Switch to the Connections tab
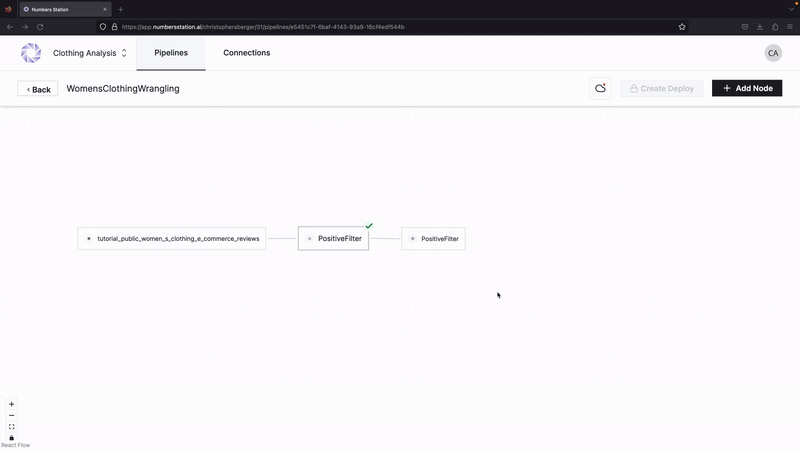The height and width of the screenshot is (450, 800). 246,53
